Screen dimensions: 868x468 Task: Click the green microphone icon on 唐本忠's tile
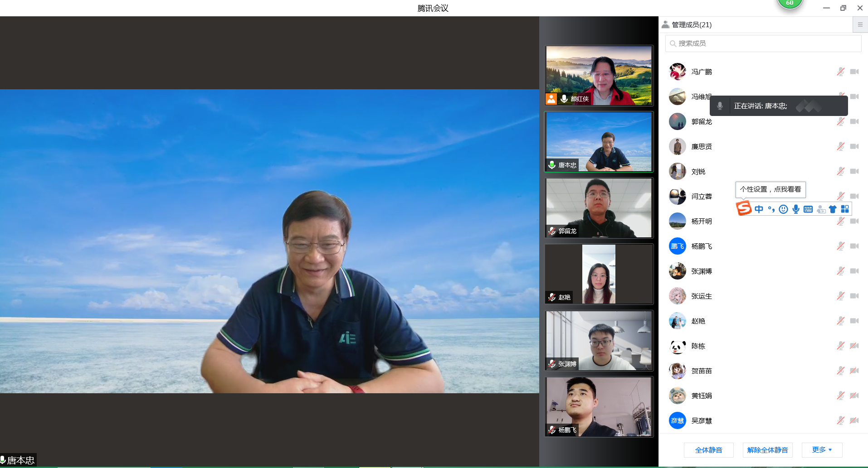552,165
